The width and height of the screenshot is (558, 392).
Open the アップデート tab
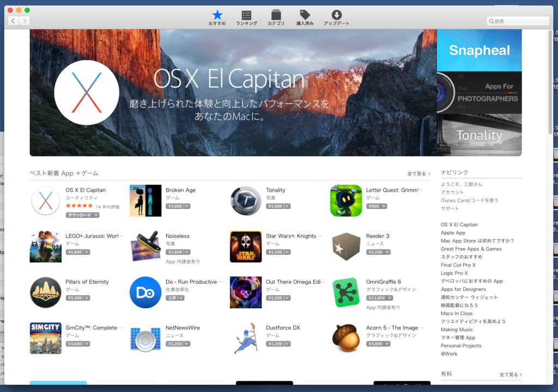click(336, 17)
